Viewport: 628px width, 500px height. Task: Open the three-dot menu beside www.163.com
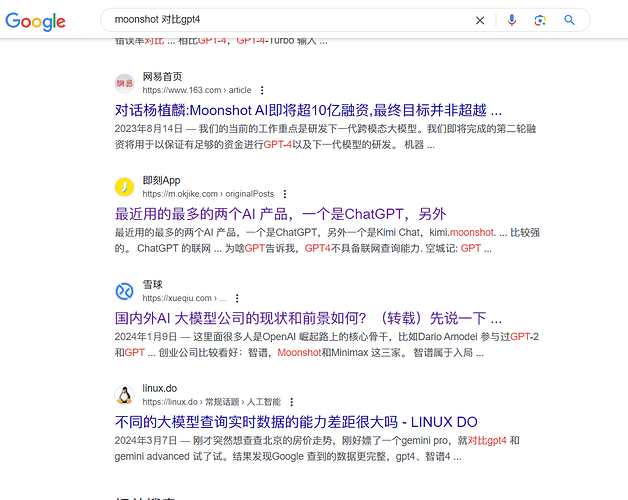point(262,90)
